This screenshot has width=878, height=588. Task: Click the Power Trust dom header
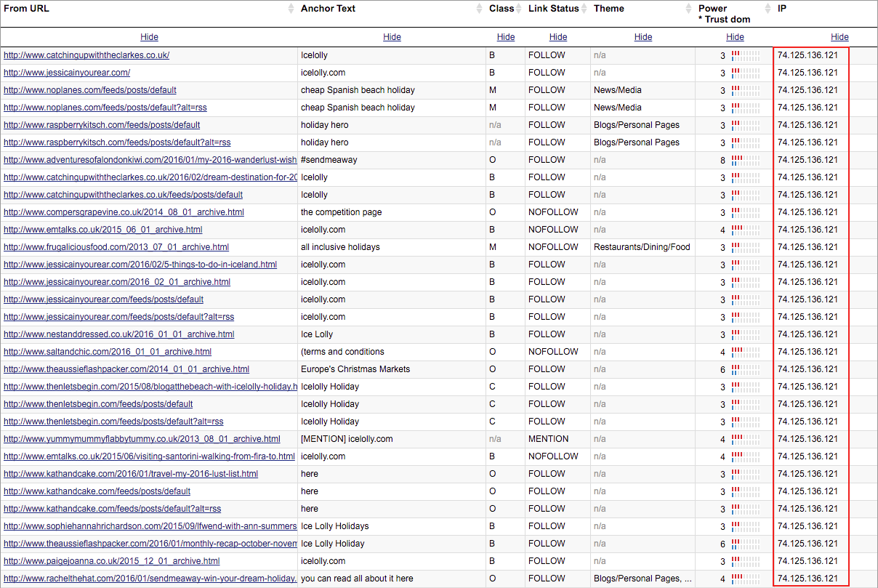[x=725, y=14]
